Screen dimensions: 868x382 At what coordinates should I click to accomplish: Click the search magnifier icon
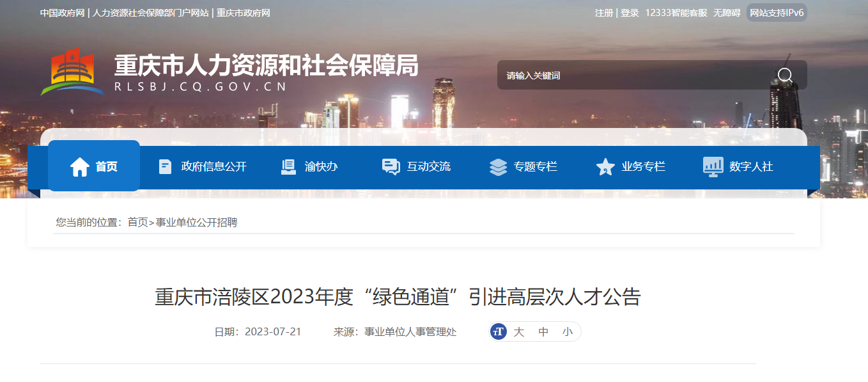tap(785, 76)
